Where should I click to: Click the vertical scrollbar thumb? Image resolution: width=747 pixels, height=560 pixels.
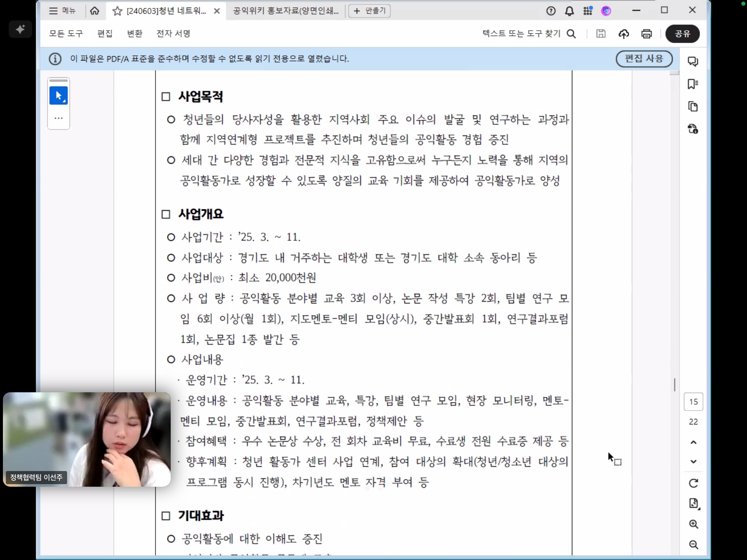(674, 385)
